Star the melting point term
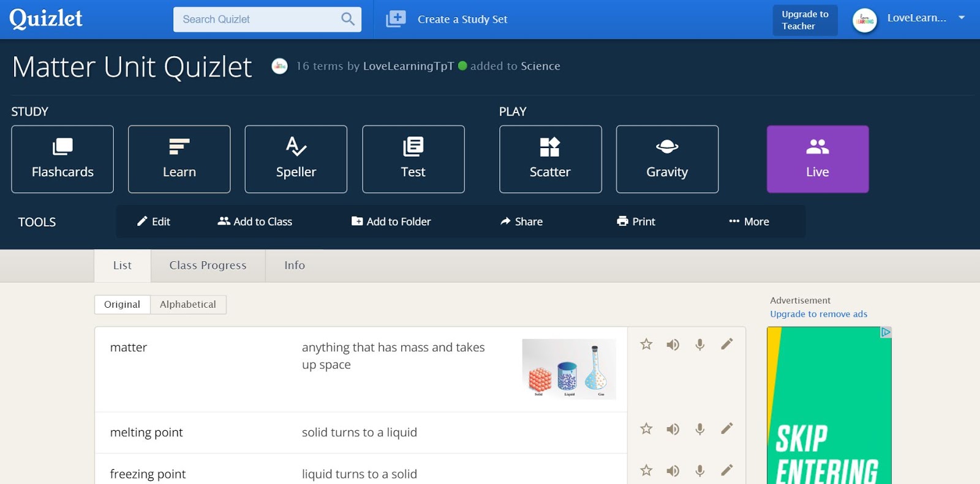 (x=646, y=429)
